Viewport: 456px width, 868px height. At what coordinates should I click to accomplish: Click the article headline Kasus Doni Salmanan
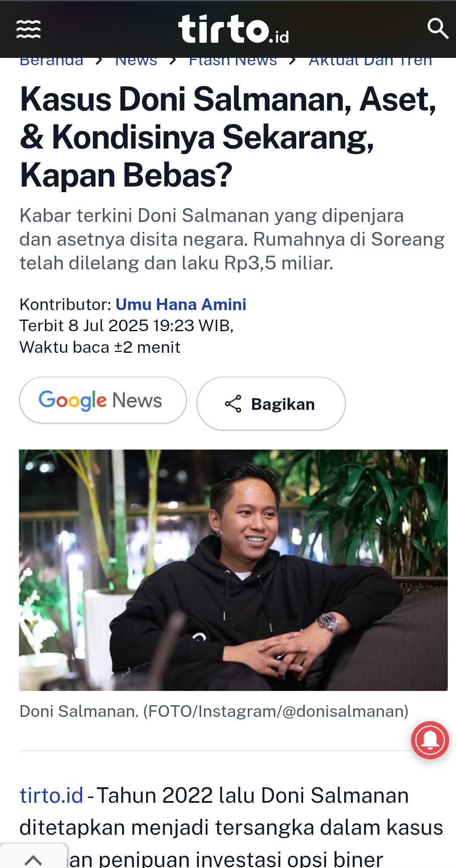pyautogui.click(x=228, y=137)
